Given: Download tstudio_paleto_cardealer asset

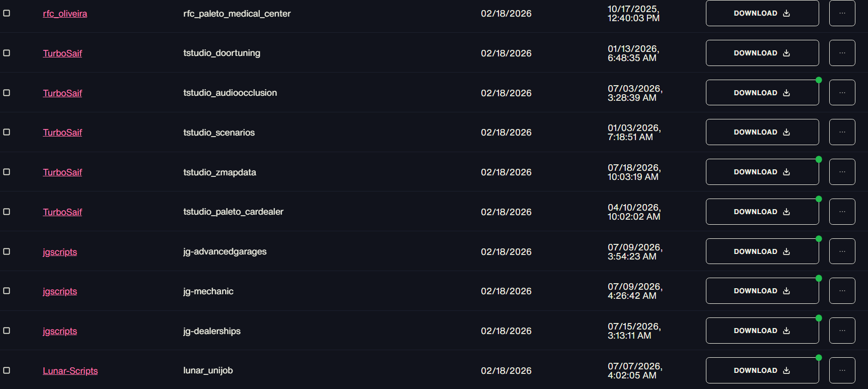Looking at the screenshot, I should (762, 212).
